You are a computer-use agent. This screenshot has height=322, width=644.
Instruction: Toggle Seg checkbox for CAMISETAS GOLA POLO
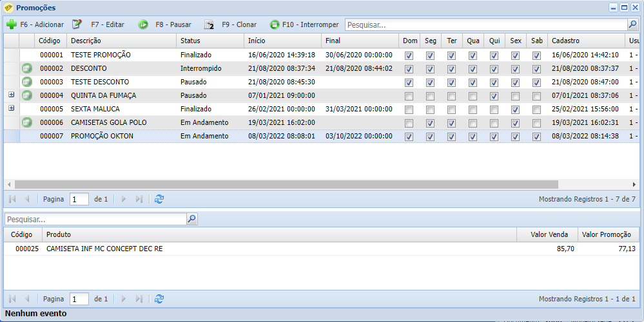click(x=430, y=123)
